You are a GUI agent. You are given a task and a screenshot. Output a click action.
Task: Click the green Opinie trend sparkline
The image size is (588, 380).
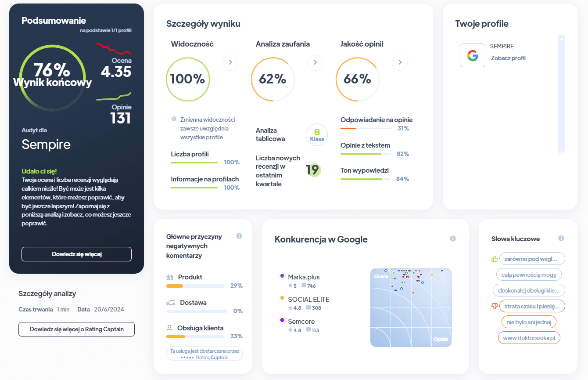click(114, 96)
